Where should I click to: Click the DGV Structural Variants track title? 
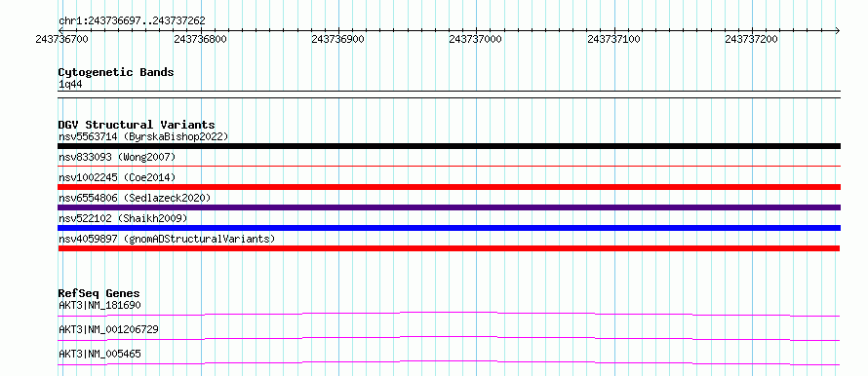(137, 125)
